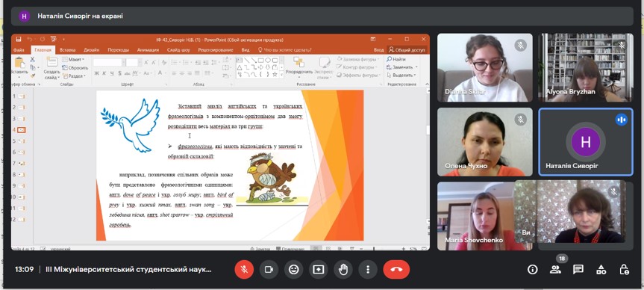This screenshot has height=290, width=644.
Task: Open the activities shapes icon
Action: [601, 269]
